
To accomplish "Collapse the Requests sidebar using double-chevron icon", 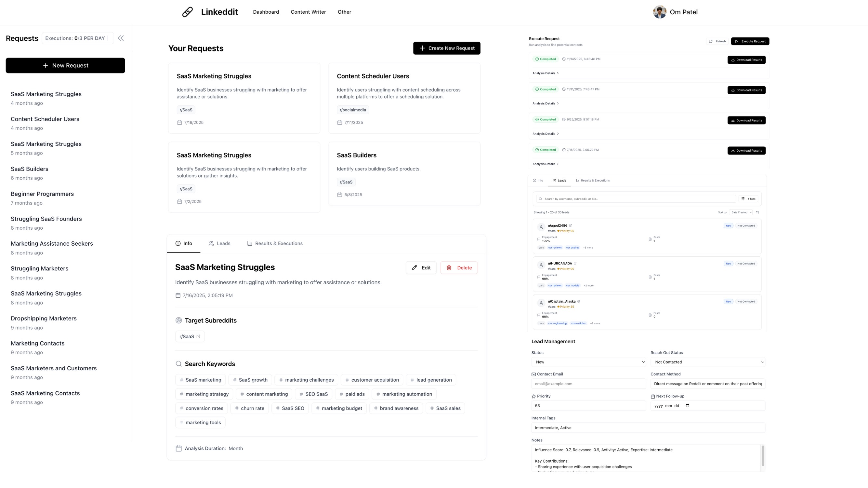I will tap(121, 38).
